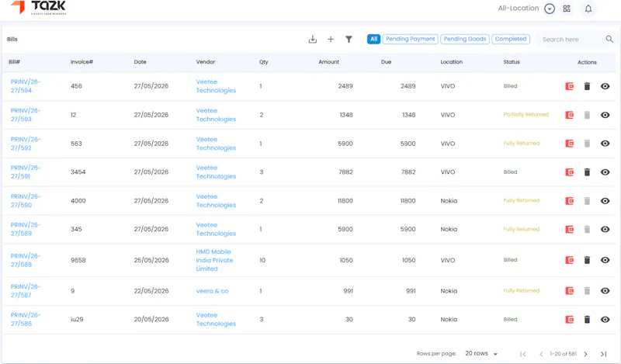Open Veetee Technologies vendor in row 593
The height and width of the screenshot is (364, 621).
pos(216,115)
